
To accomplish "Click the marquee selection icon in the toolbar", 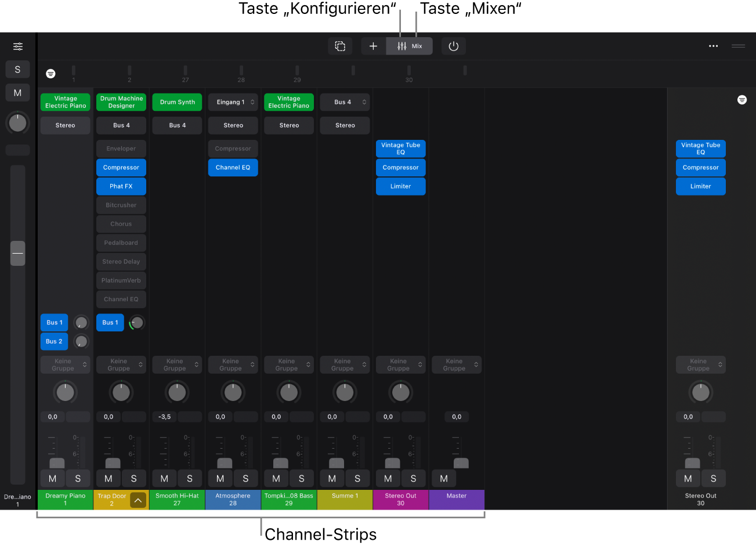I will pyautogui.click(x=340, y=46).
